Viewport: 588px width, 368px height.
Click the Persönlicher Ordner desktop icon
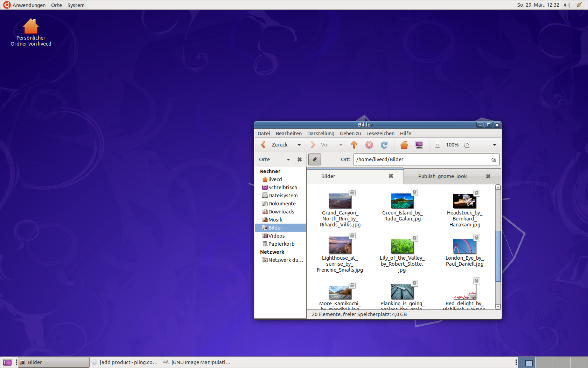(x=31, y=32)
